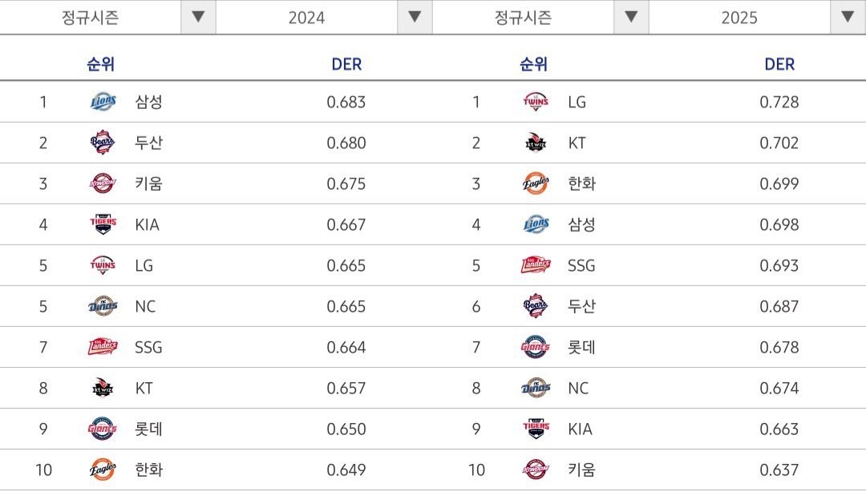
Task: Sort 2025 table by DER column header
Action: coord(779,65)
